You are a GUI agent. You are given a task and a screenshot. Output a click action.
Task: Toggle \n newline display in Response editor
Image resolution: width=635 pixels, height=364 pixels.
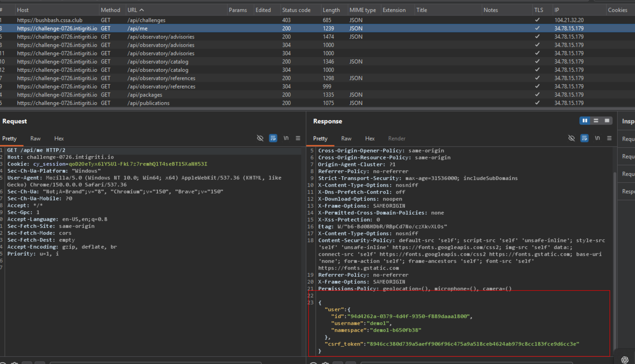(x=597, y=138)
